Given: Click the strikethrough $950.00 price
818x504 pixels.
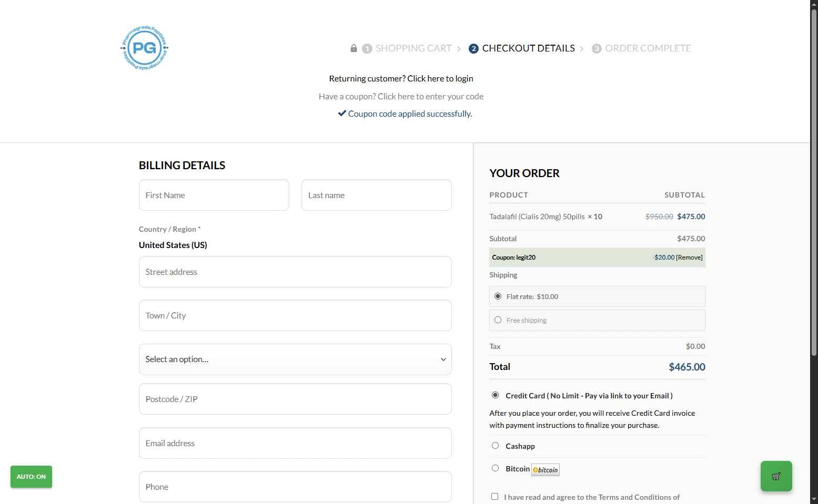Looking at the screenshot, I should (x=659, y=217).
